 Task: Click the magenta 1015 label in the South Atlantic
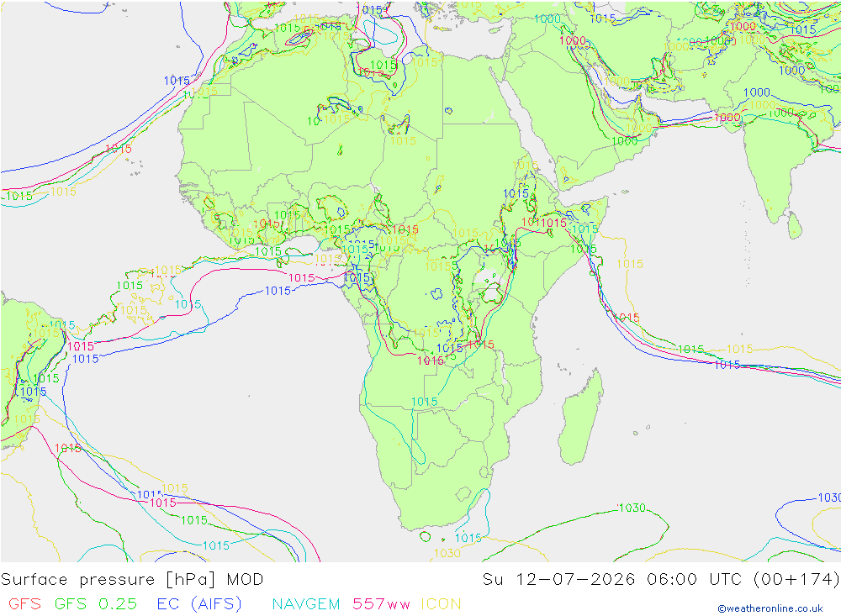tap(162, 503)
